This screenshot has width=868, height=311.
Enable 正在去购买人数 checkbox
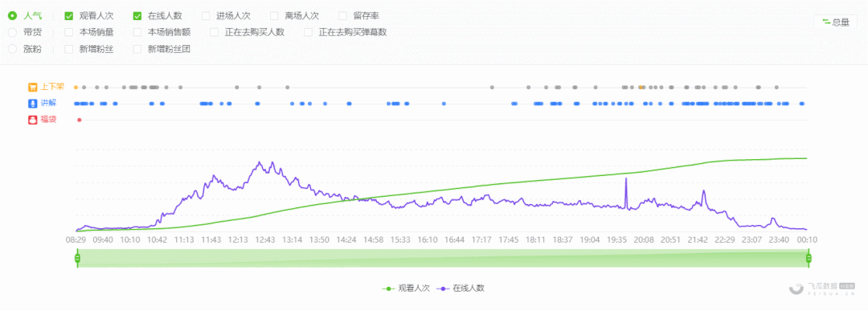tap(215, 32)
